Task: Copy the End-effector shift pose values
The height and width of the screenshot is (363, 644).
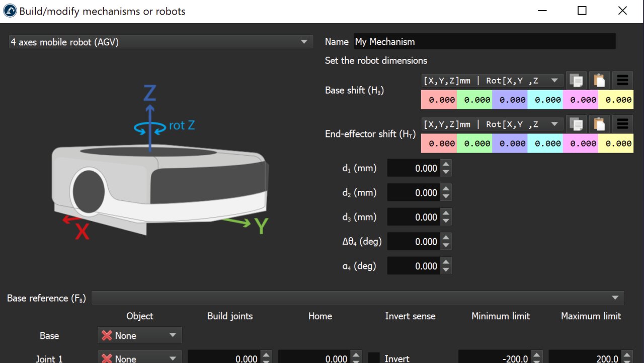Action: (576, 124)
